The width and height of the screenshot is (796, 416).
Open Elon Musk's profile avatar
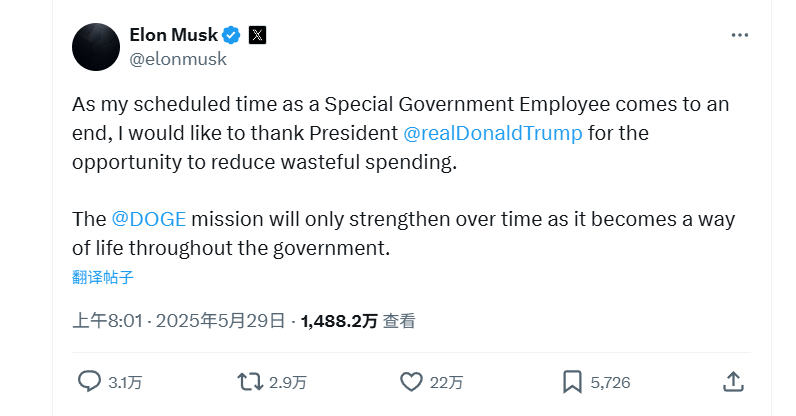[97, 45]
